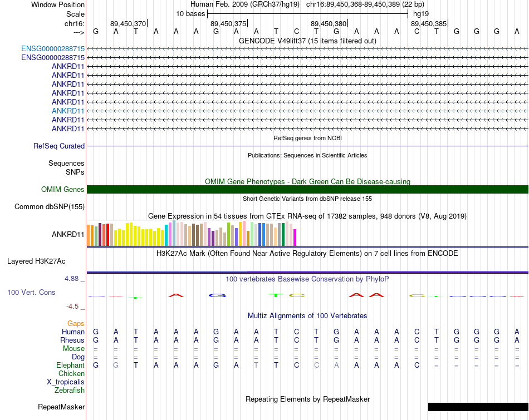Click the 'RepeatMasker' track label
529x420 pixels.
pyautogui.click(x=61, y=407)
